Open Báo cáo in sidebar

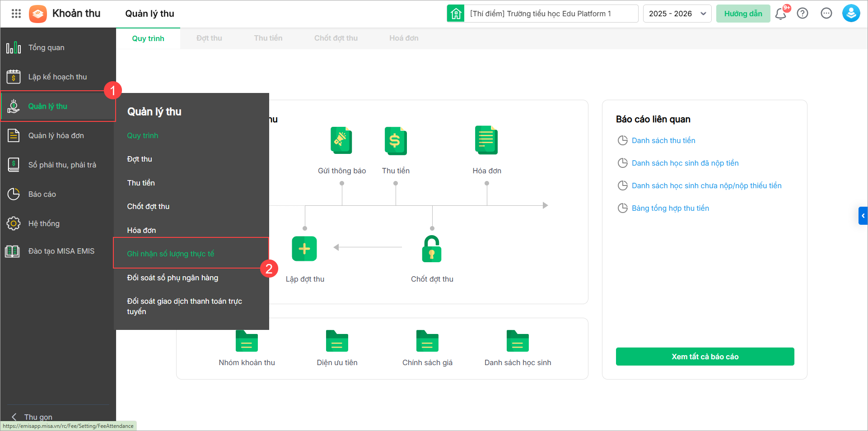[x=58, y=194]
